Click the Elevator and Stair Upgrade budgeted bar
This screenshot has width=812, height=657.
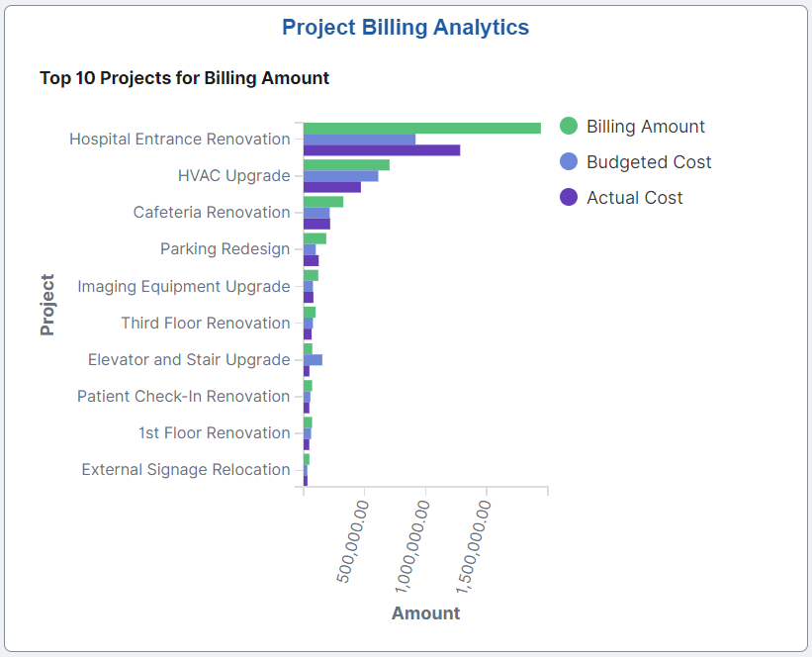[x=312, y=360]
